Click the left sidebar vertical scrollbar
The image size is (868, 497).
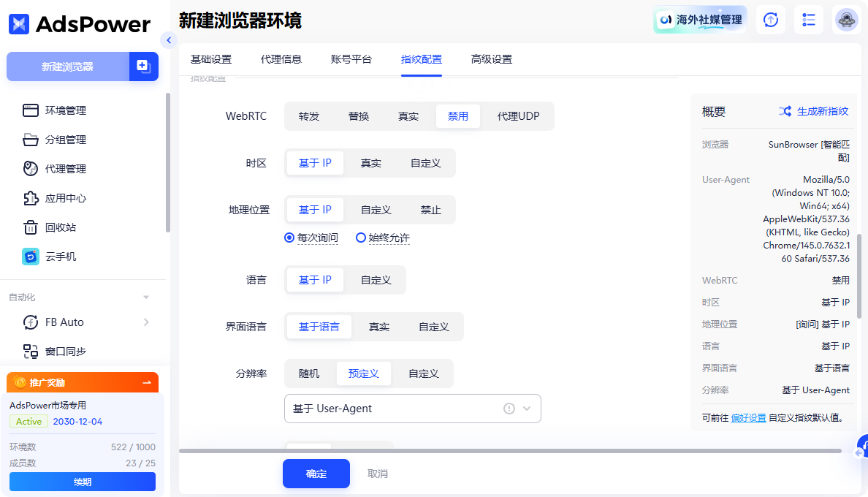pyautogui.click(x=168, y=163)
